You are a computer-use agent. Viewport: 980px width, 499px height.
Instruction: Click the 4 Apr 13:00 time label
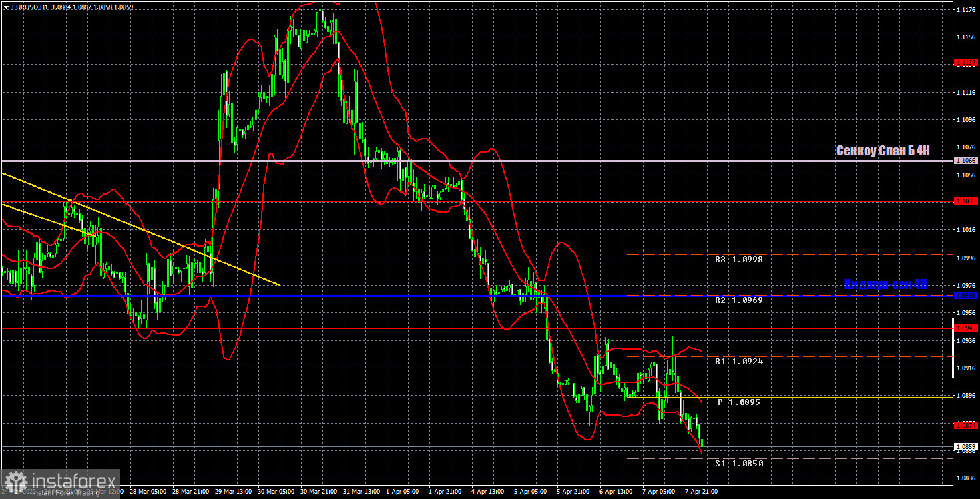tap(489, 492)
